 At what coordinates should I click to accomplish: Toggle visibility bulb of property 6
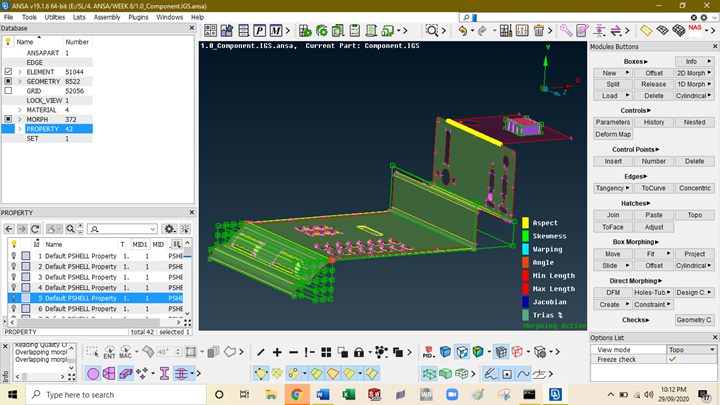pyautogui.click(x=14, y=309)
